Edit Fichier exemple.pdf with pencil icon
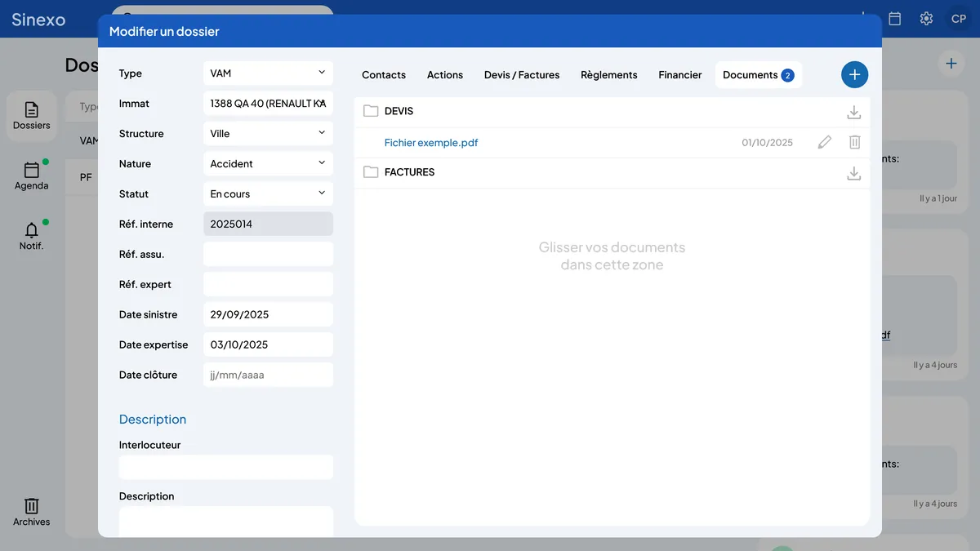 (824, 142)
